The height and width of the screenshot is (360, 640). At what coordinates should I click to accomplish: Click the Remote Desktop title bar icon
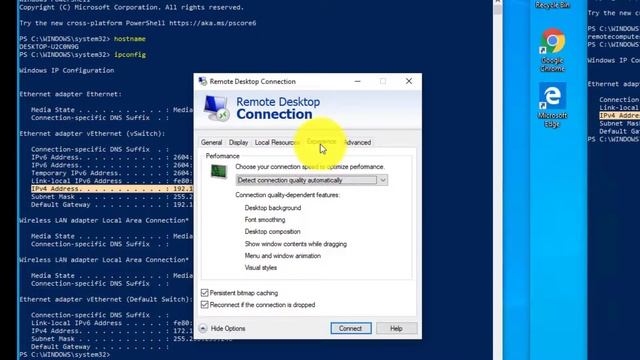(x=203, y=81)
